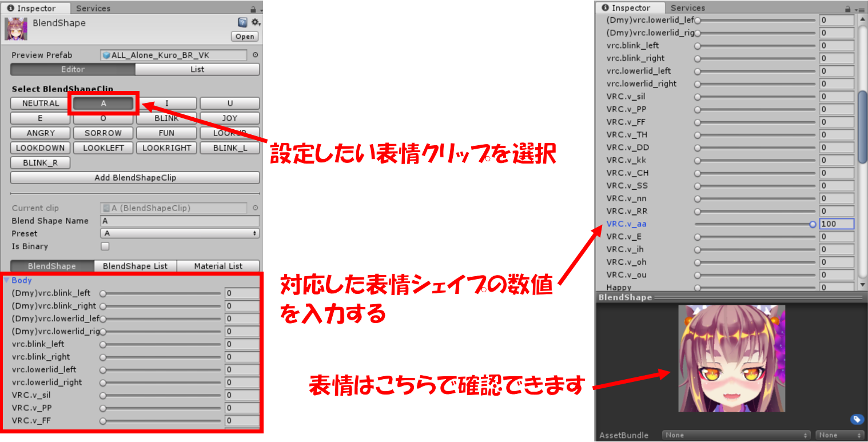This screenshot has width=868, height=442.
Task: Click the blue asset label tag icon
Action: click(856, 420)
